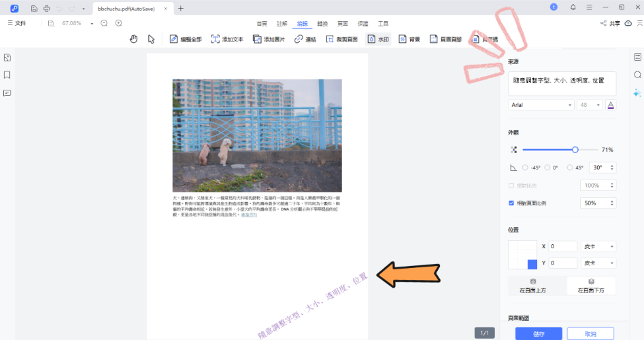Viewport: 644px width, 340px height.
Task: Click the user account avatar icon
Action: (x=554, y=7)
